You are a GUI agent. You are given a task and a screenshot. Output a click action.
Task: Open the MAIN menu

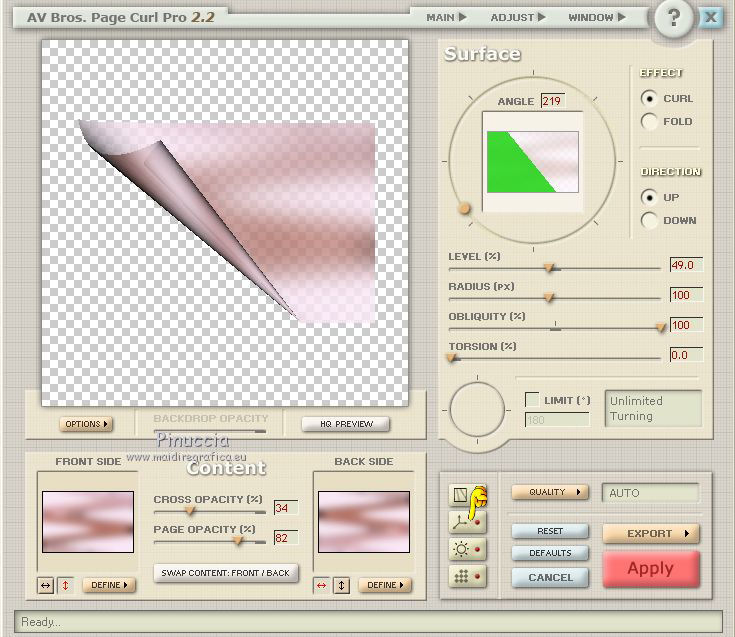point(446,17)
